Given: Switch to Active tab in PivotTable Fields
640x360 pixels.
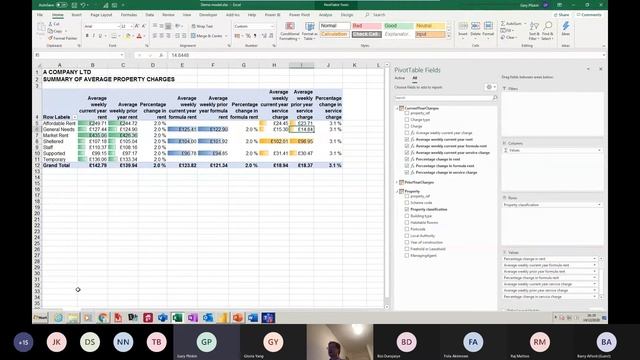Looking at the screenshot, I should click(400, 78).
